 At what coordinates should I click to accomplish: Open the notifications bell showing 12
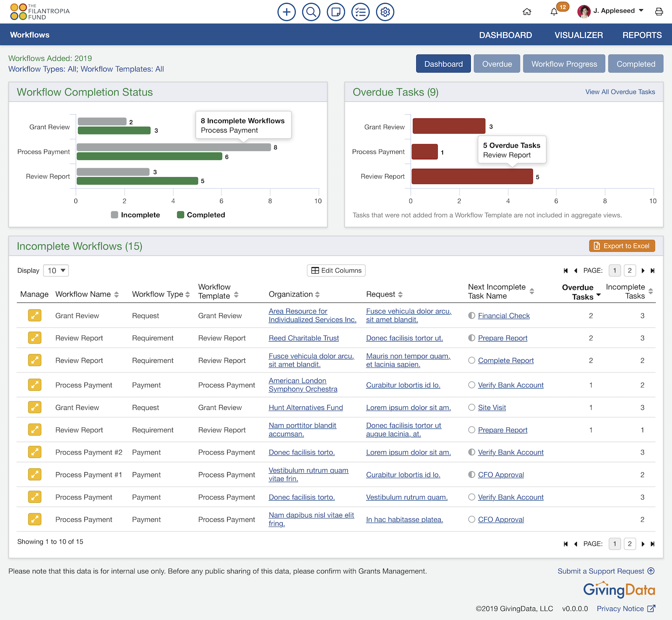pyautogui.click(x=554, y=12)
